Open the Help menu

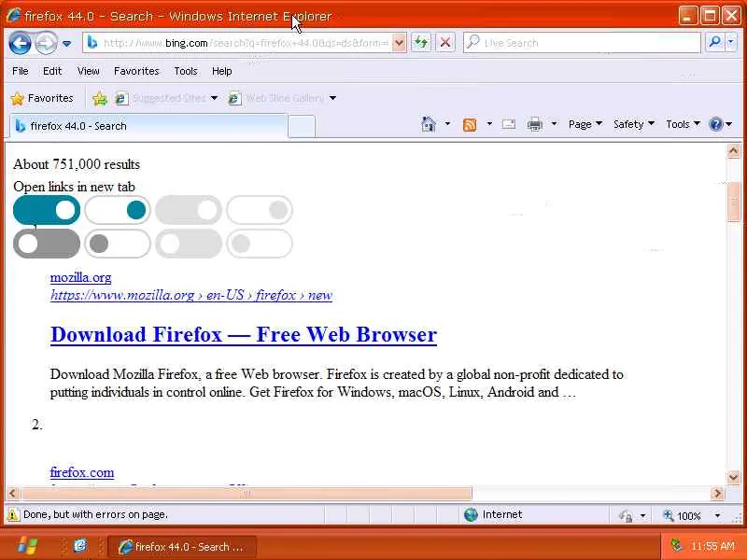point(221,71)
